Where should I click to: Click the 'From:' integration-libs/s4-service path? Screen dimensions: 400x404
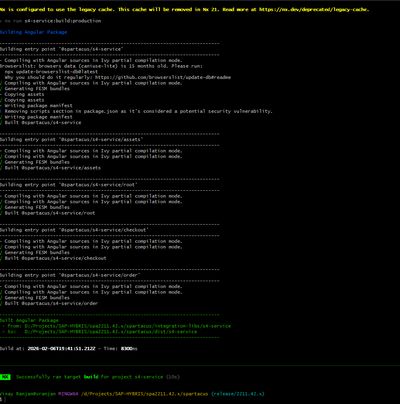127,326
